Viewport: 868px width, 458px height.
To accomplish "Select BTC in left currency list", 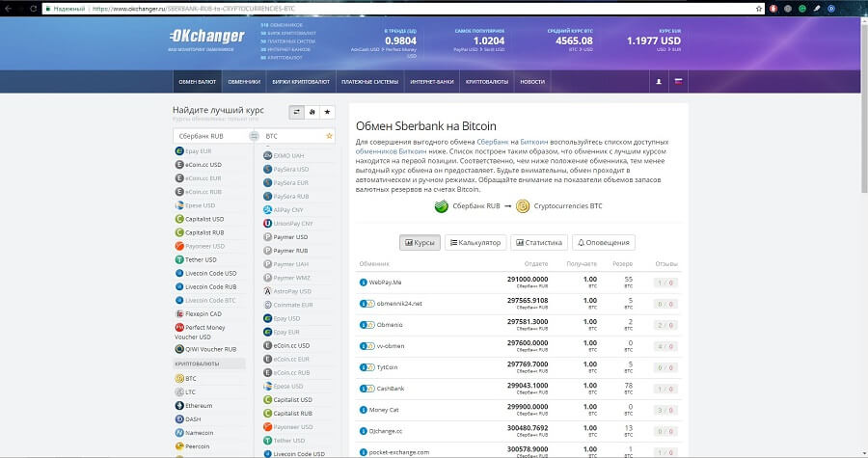I will coord(185,378).
